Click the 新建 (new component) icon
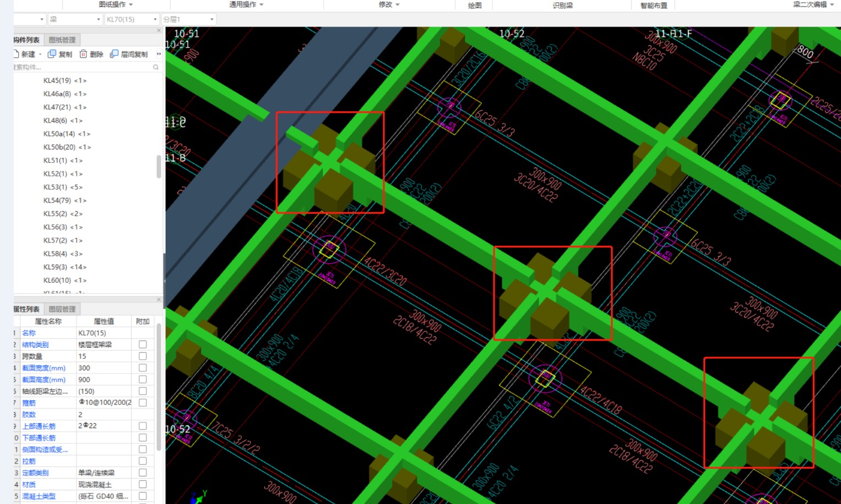 pyautogui.click(x=16, y=54)
